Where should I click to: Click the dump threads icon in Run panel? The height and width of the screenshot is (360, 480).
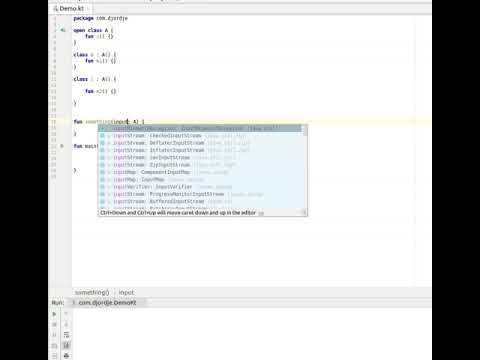54,346
